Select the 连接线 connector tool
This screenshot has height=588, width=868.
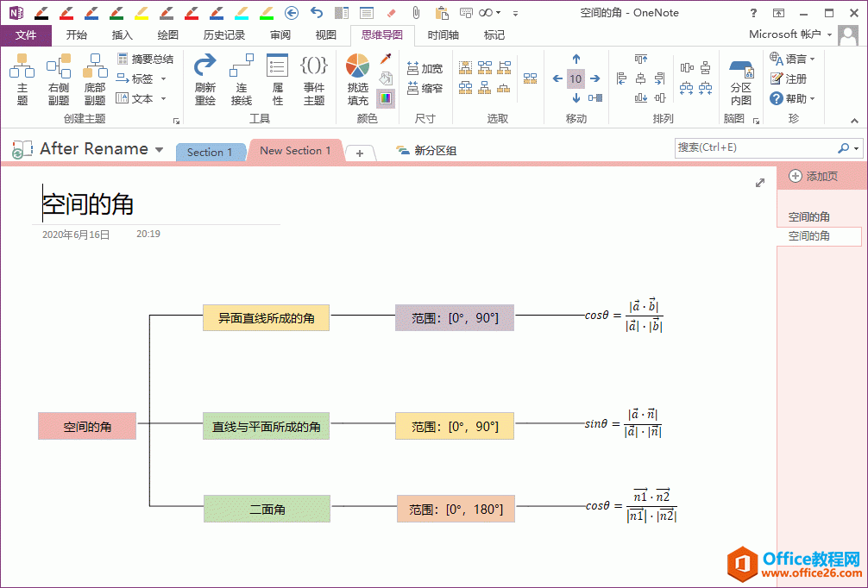pyautogui.click(x=242, y=78)
